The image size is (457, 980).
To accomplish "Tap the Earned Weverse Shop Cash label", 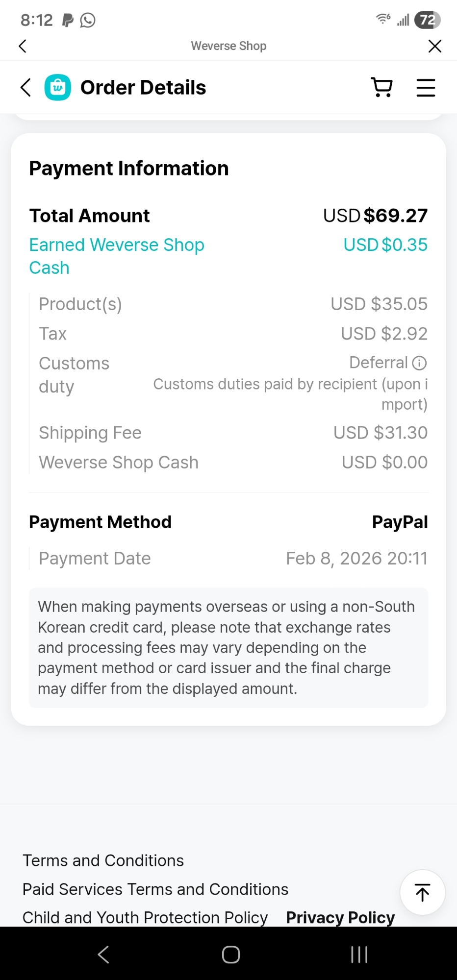I will (x=116, y=256).
